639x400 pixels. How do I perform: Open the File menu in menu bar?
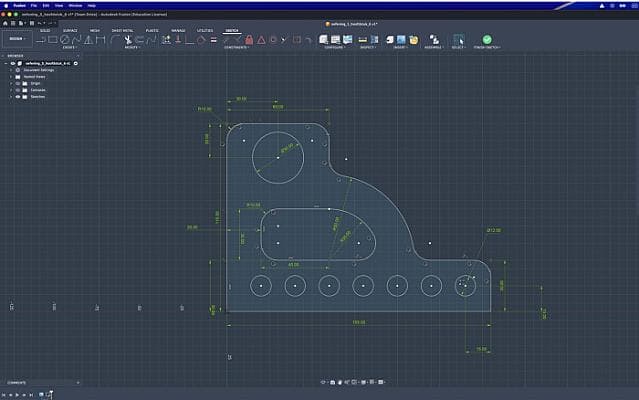click(x=34, y=6)
